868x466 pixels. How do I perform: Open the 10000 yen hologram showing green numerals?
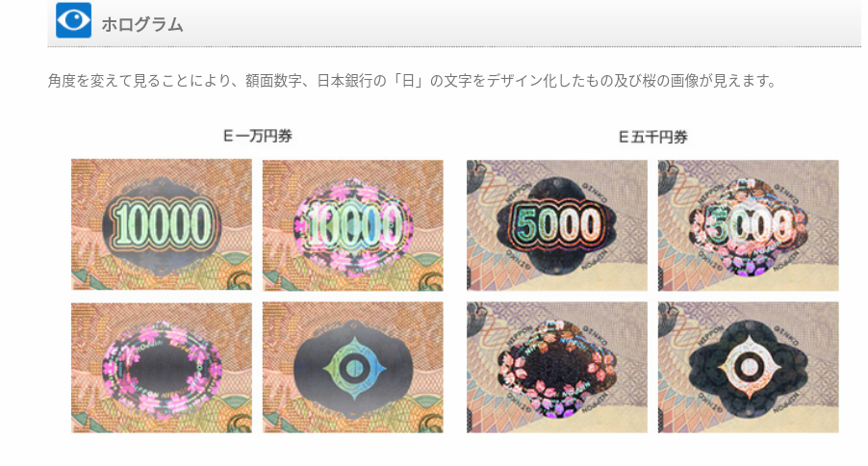pyautogui.click(x=162, y=224)
